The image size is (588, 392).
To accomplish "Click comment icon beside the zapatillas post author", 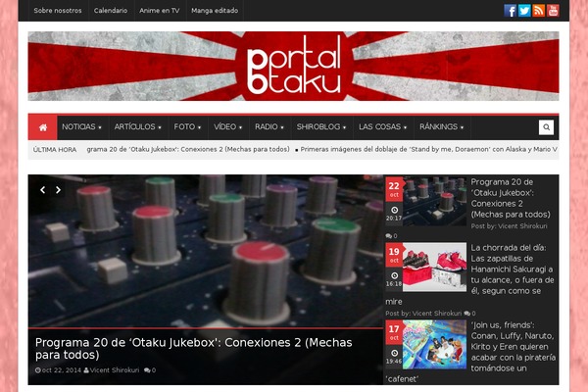I will point(466,314).
